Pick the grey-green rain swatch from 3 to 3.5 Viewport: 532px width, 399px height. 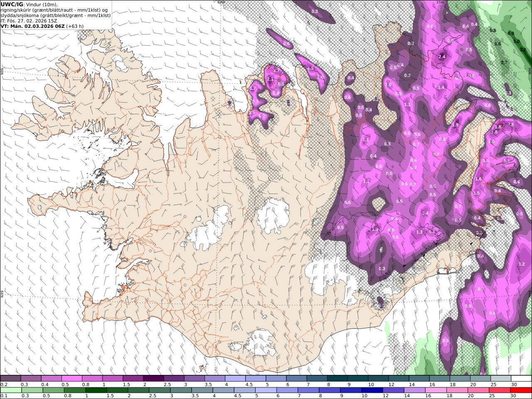(x=181, y=390)
